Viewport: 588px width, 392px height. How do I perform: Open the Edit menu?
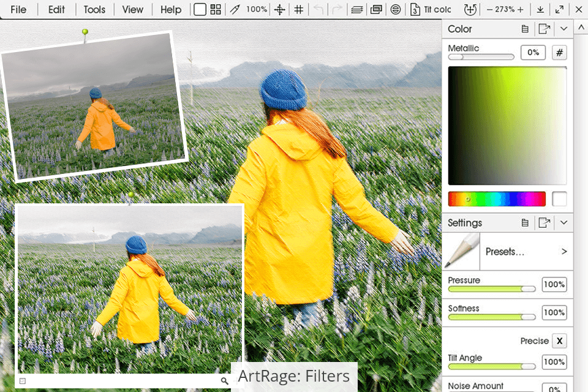click(56, 9)
